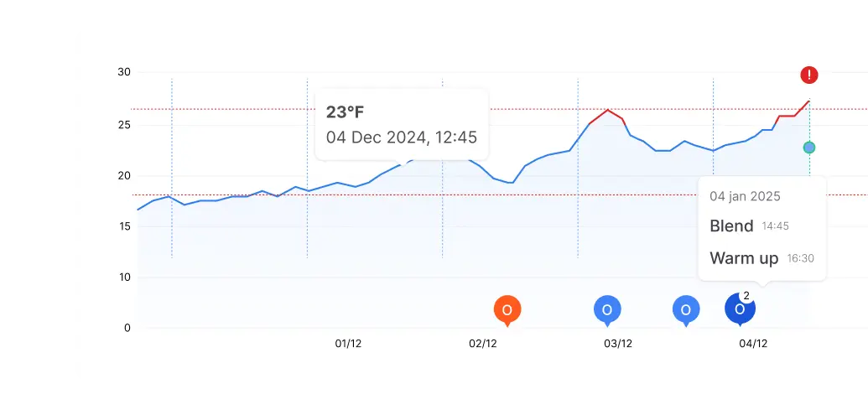Select the 02/12 date axis label

[x=483, y=344]
